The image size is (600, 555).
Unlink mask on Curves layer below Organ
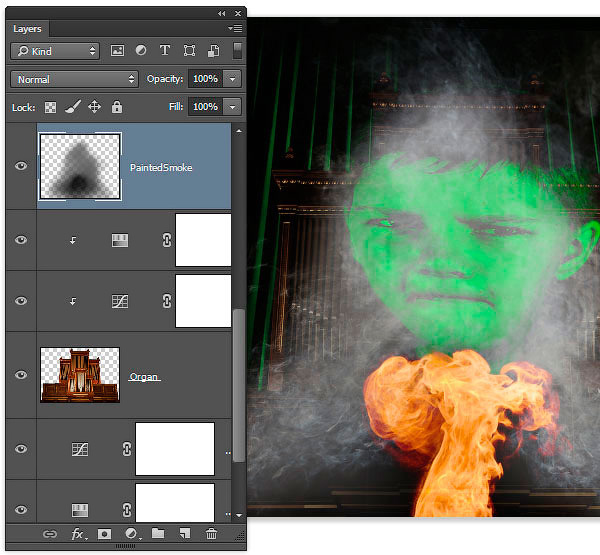(x=127, y=449)
